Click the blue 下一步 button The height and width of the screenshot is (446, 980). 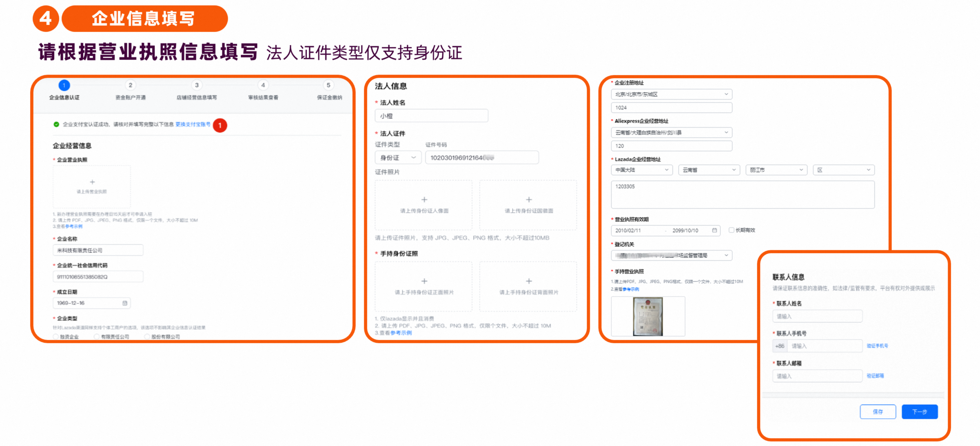[x=919, y=412]
